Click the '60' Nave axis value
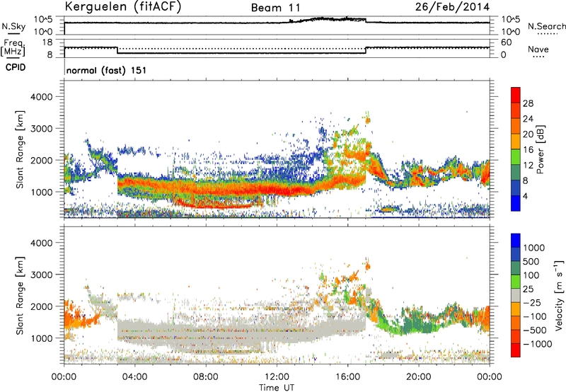The height and width of the screenshot is (392, 566). pos(506,42)
